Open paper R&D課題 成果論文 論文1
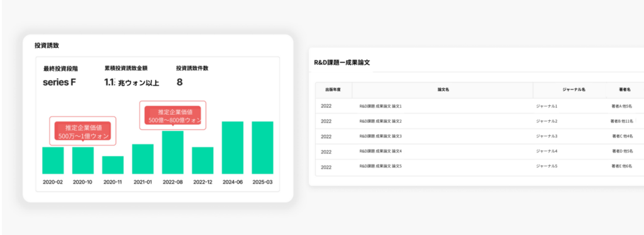This screenshot has height=235, width=644. coord(380,106)
